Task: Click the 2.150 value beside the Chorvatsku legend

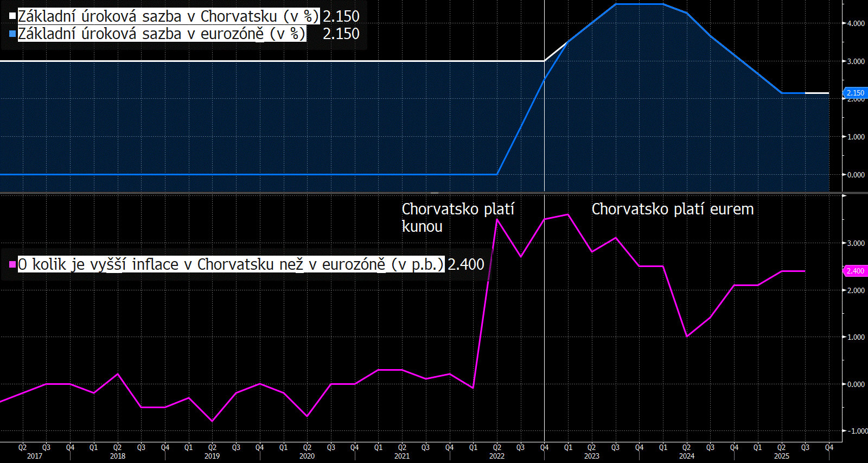Action: tap(341, 16)
